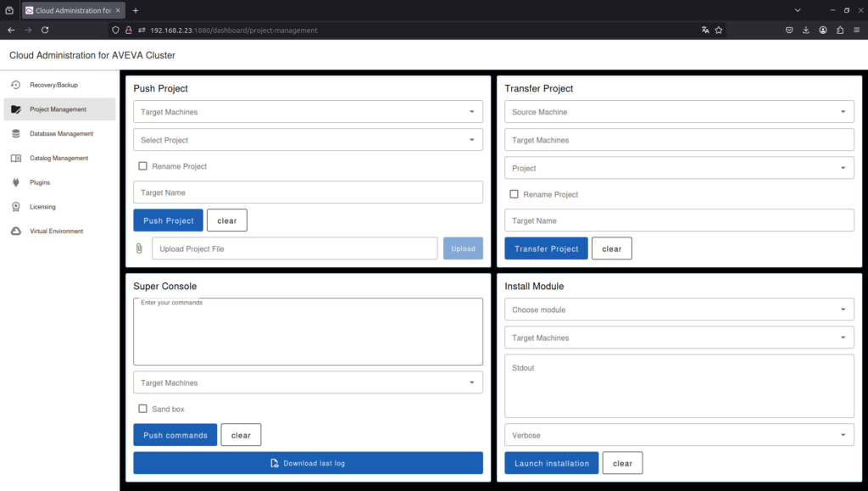This screenshot has width=868, height=491.
Task: Focus Target Name field in Push Project
Action: (308, 192)
